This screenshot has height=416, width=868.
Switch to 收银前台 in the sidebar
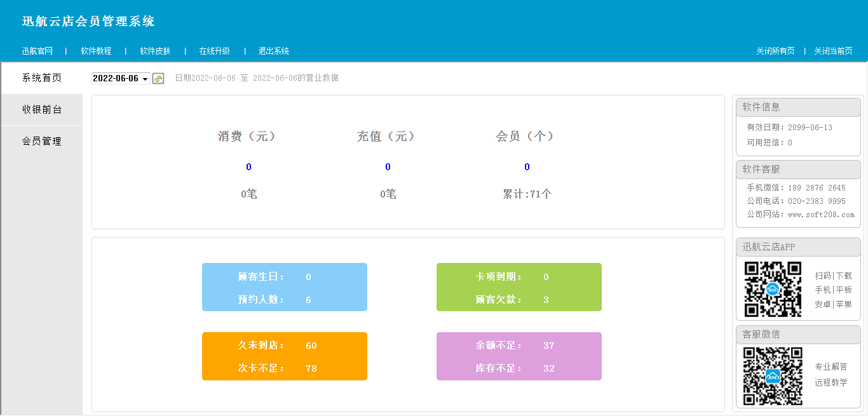pyautogui.click(x=42, y=109)
